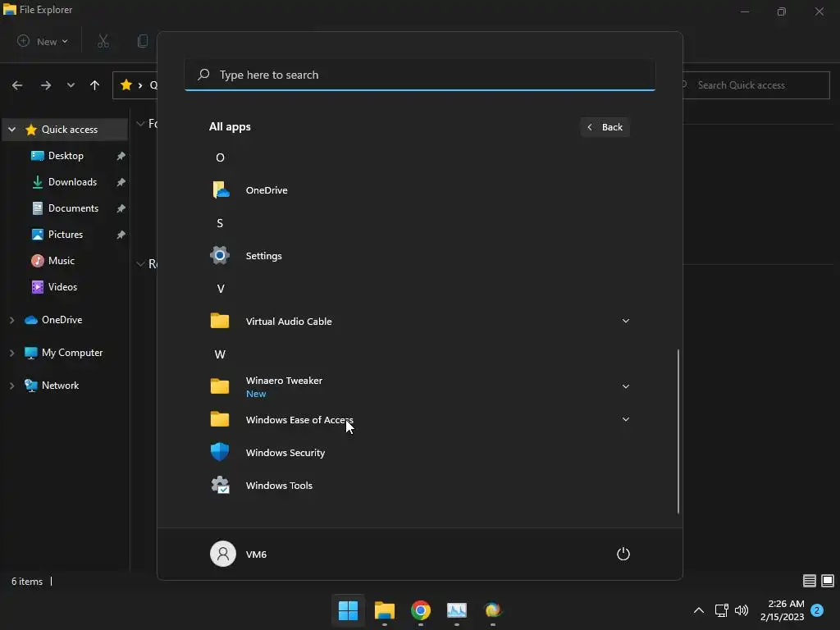Screen dimensions: 840x630
Task: Go up one folder level in File Explorer
Action: [x=95, y=85]
